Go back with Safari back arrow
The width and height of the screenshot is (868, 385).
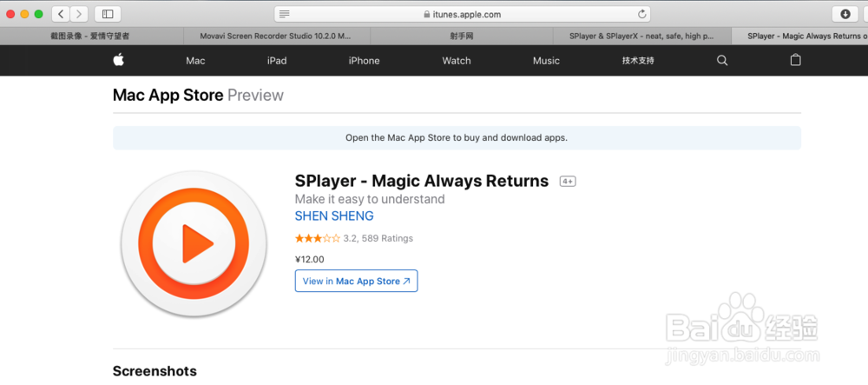point(61,14)
